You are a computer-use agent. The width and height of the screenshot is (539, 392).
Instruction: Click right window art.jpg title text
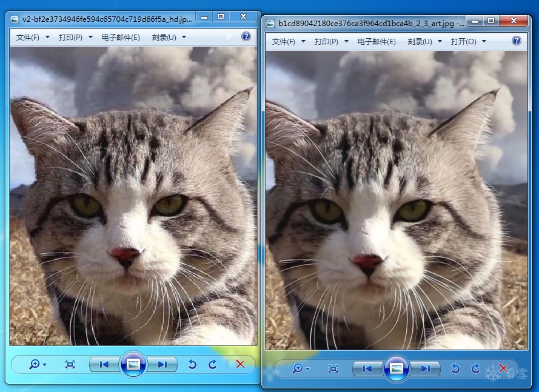click(371, 24)
